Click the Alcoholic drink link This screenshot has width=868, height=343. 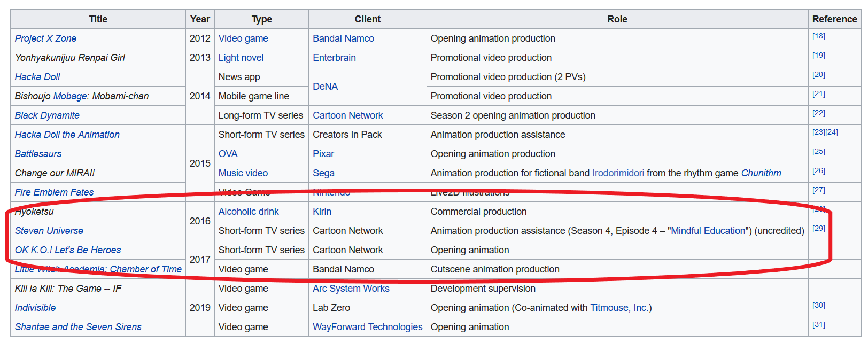coord(249,212)
